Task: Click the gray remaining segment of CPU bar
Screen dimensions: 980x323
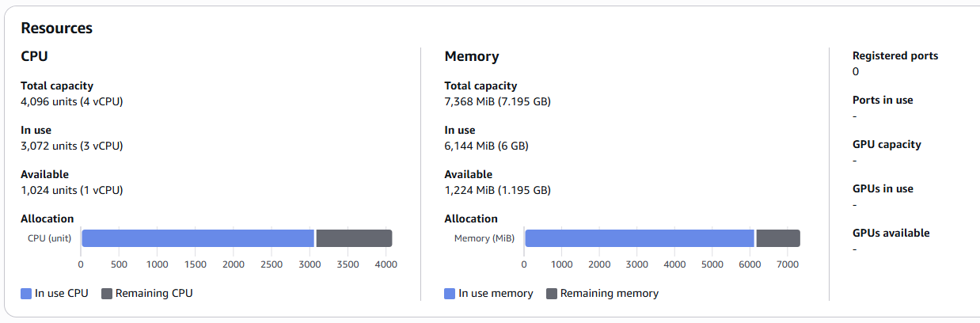Action: [x=354, y=238]
